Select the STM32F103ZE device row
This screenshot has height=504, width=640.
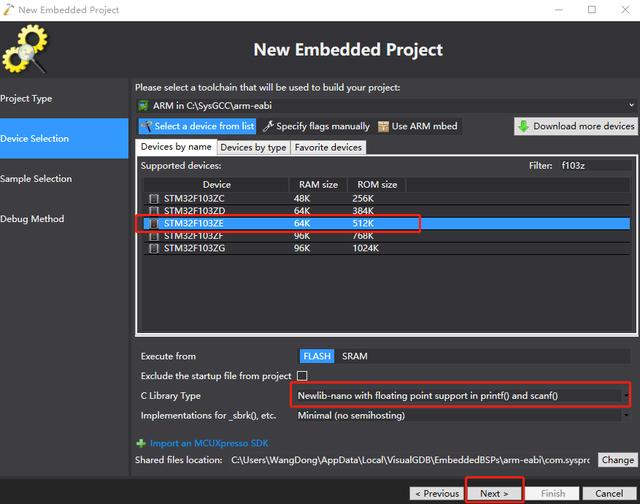click(386, 223)
